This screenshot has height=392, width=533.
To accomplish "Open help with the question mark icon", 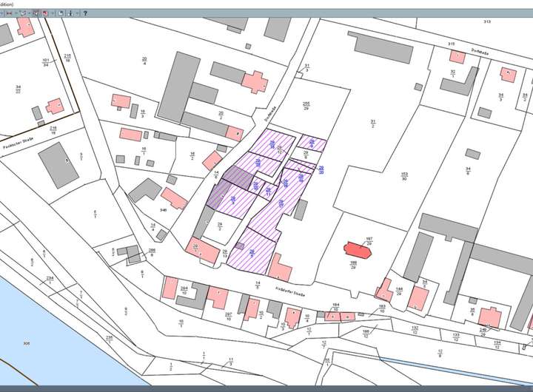I will [85, 13].
